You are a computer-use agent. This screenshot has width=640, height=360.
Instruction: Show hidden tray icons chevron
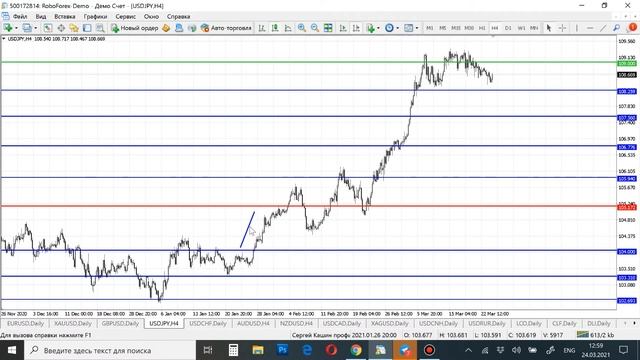pyautogui.click(x=468, y=350)
